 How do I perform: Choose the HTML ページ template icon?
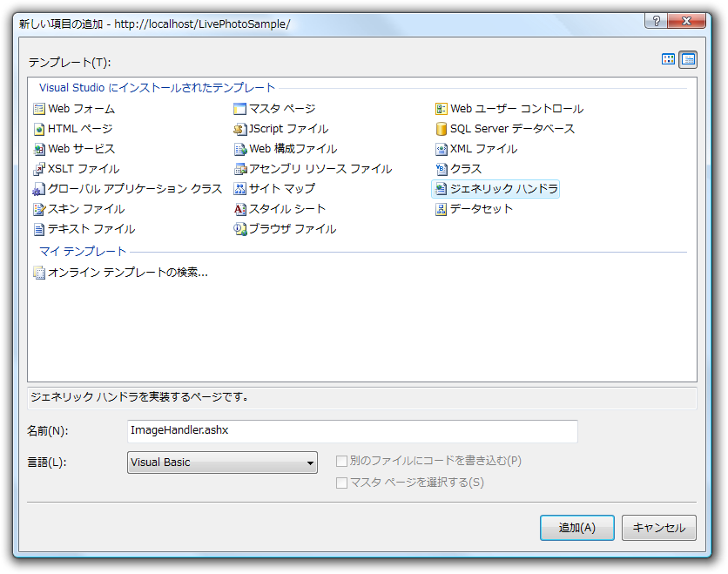point(39,129)
